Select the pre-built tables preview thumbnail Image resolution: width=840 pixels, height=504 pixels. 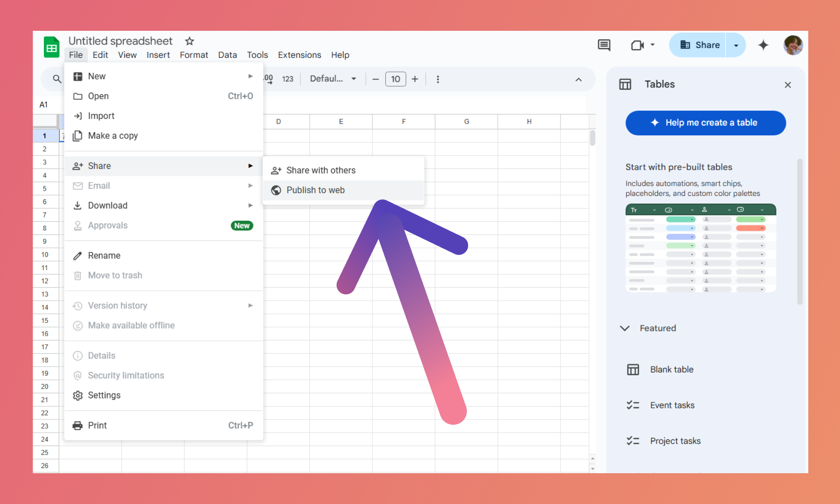[x=700, y=248]
